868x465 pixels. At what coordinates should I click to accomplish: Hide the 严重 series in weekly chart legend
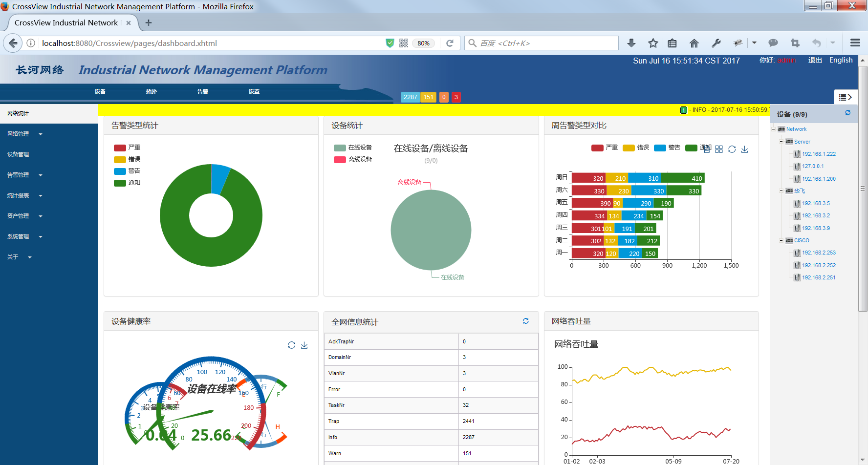tap(605, 148)
